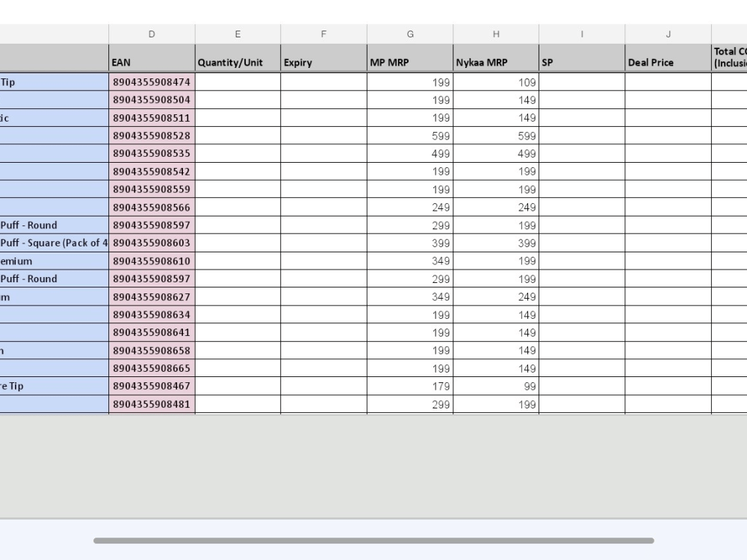Select the MP MRP cell showing 599
Screen dimensions: 747x560
[x=409, y=136]
